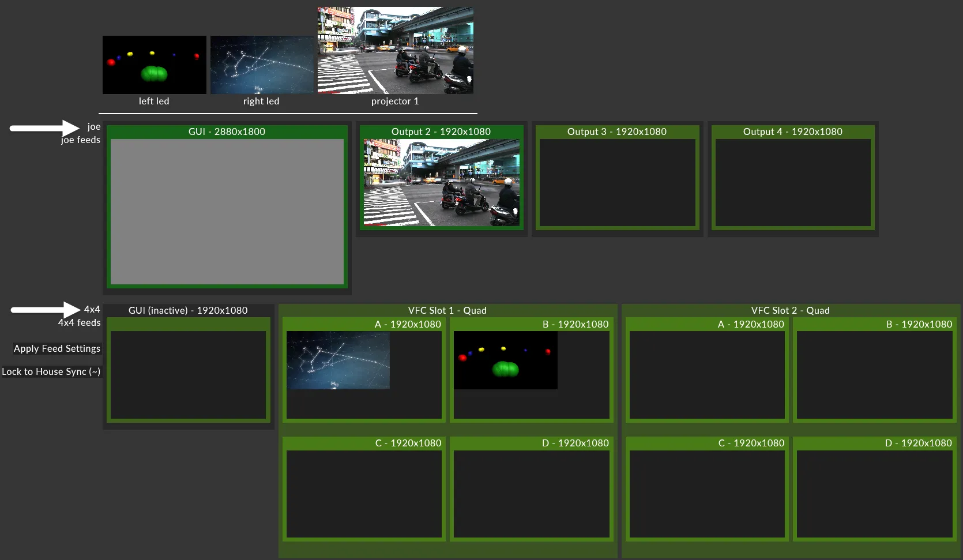Select Output 4 feed preview
This screenshot has height=560, width=963.
click(792, 183)
